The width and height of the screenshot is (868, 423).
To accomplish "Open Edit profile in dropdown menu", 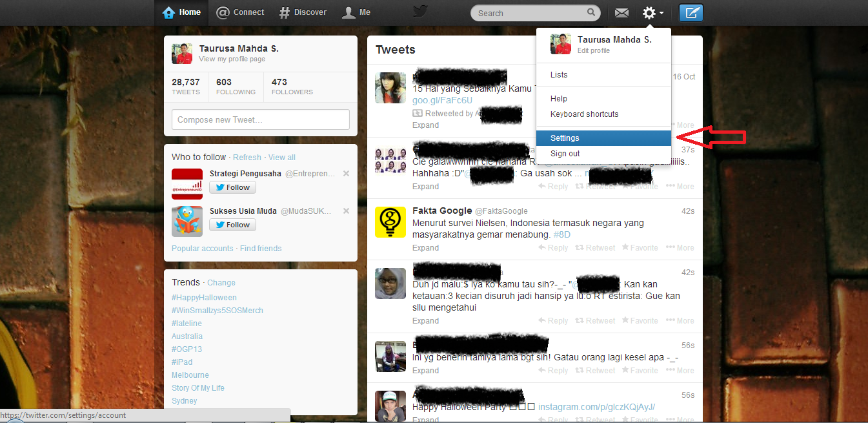I will click(593, 51).
